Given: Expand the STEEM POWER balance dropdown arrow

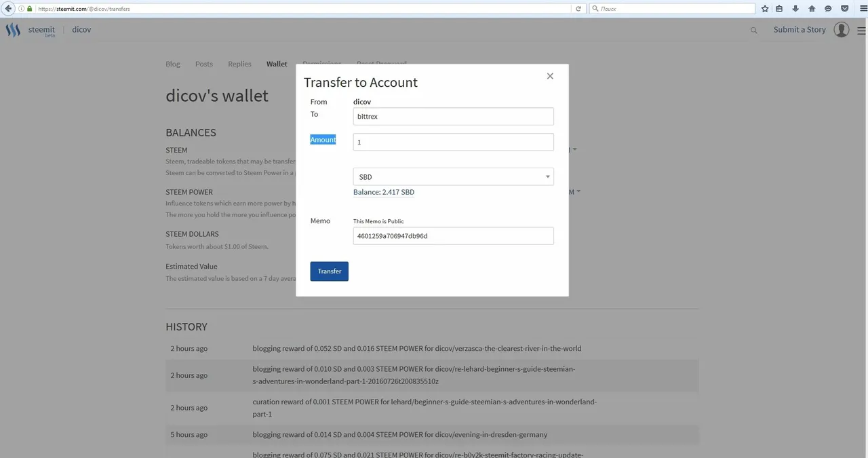Looking at the screenshot, I should pyautogui.click(x=578, y=191).
